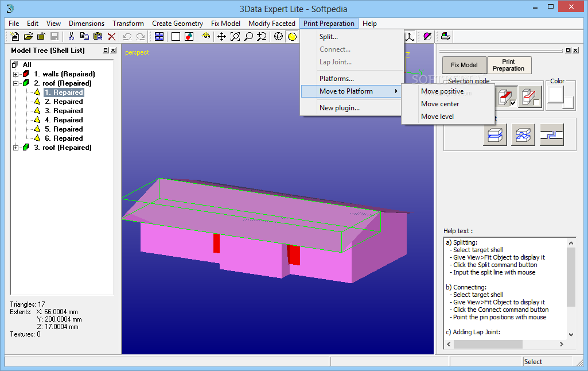Click the Redo arrow icon

[141, 36]
